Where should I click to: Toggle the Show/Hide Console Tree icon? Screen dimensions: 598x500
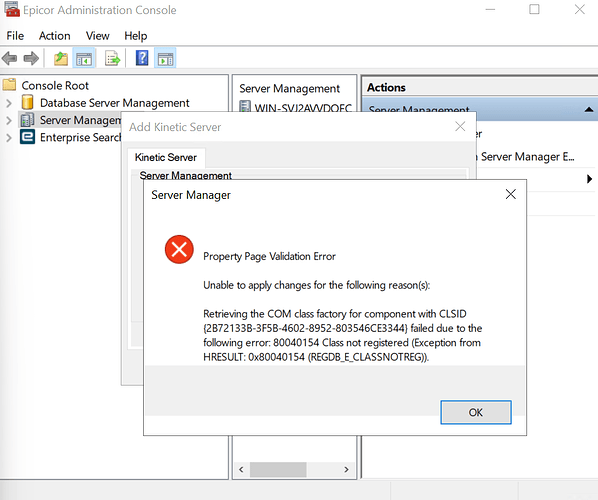pyautogui.click(x=84, y=59)
